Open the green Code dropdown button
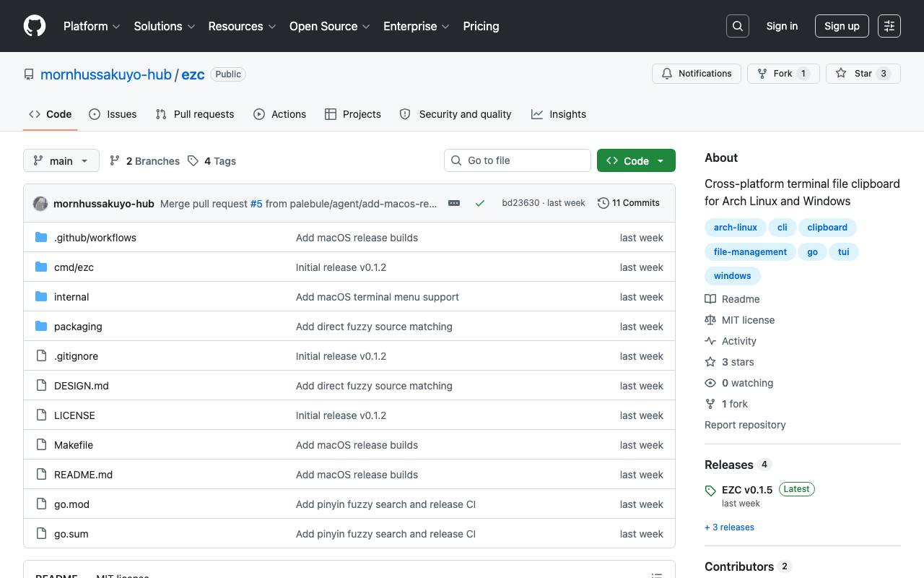The width and height of the screenshot is (924, 578). pos(636,160)
